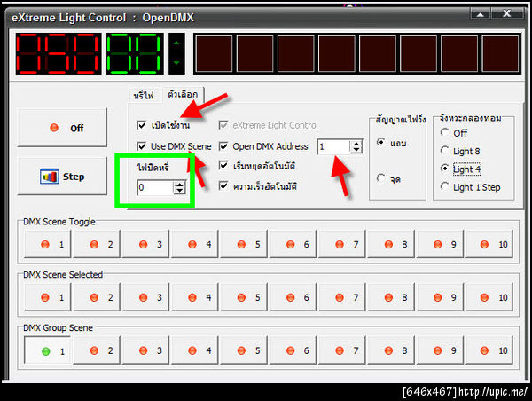Toggle DMX Scene Toggle button 5
The width and height of the screenshot is (532, 401).
click(244, 244)
